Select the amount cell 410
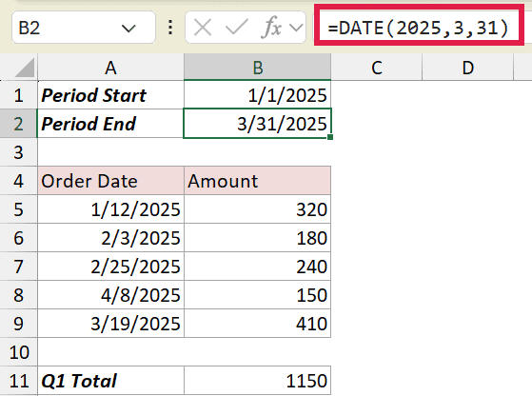 [258, 323]
